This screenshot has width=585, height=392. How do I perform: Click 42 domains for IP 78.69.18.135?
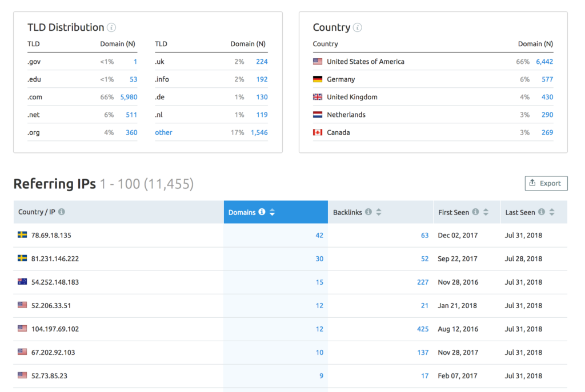(319, 235)
